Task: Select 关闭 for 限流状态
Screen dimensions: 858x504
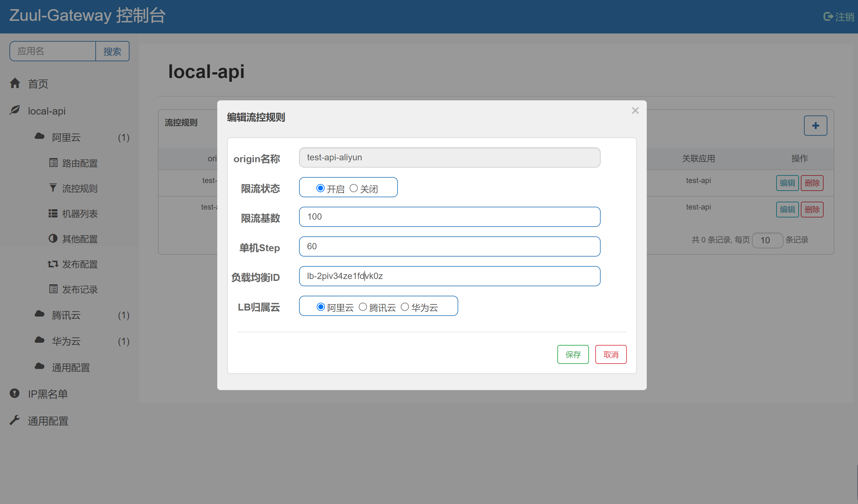Action: [x=354, y=188]
